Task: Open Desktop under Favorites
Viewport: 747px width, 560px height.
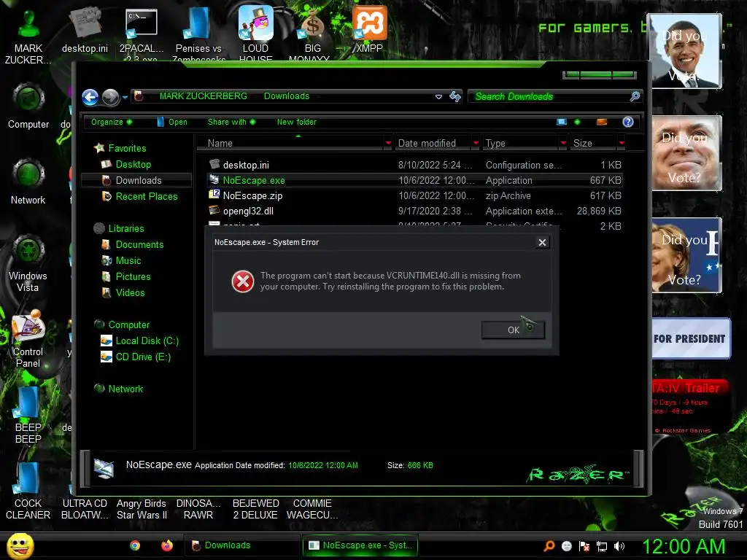Action: 127,164
